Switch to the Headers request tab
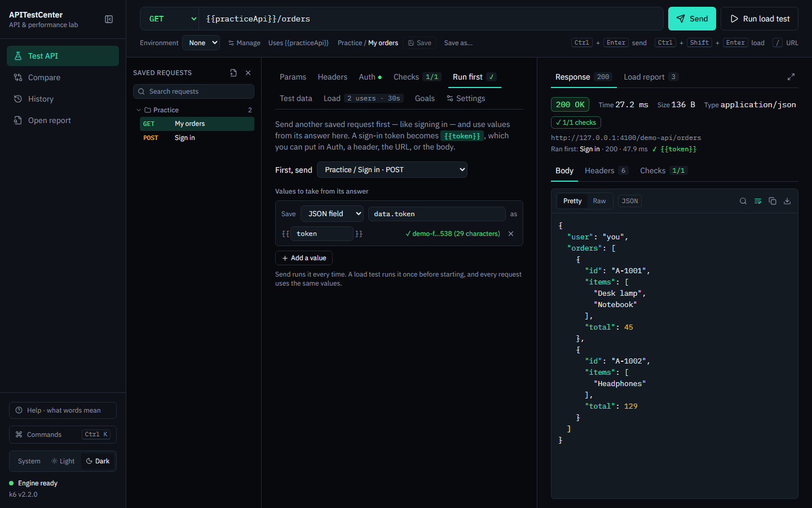The image size is (812, 508). point(332,77)
